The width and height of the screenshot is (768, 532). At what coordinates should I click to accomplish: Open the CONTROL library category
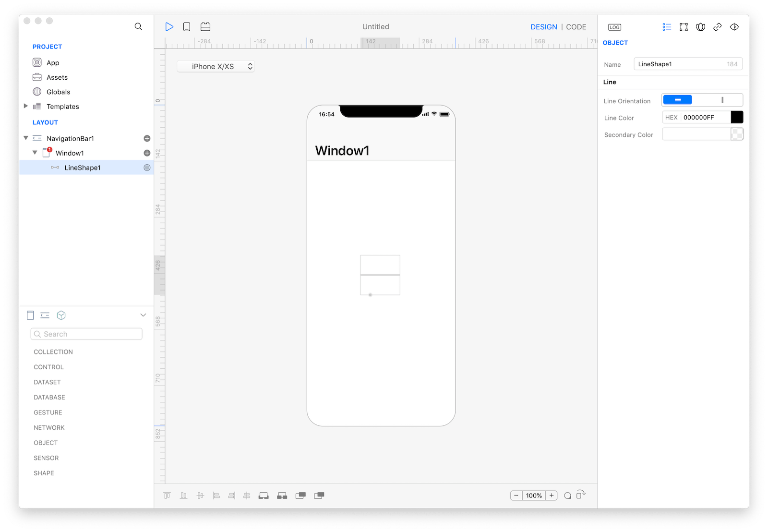48,367
